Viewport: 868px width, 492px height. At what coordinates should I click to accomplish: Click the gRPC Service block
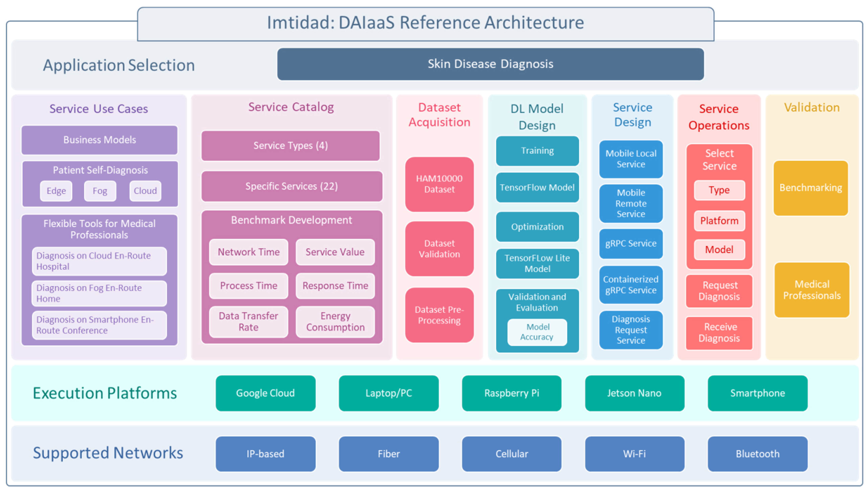pos(630,244)
